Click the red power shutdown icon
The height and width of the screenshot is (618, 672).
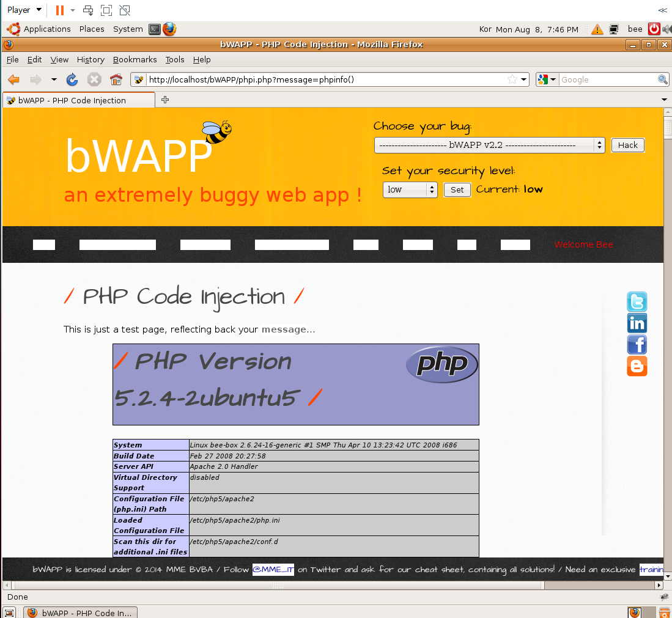pos(654,29)
